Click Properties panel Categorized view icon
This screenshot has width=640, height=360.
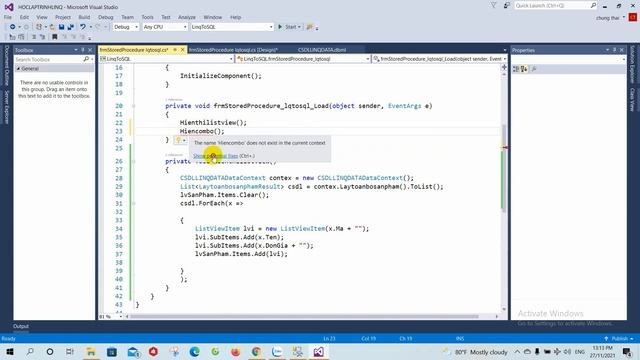point(516,69)
